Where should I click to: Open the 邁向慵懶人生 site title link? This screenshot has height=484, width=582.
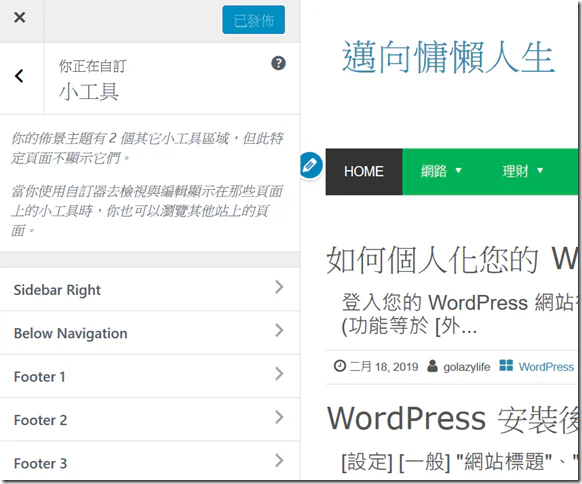pyautogui.click(x=448, y=58)
